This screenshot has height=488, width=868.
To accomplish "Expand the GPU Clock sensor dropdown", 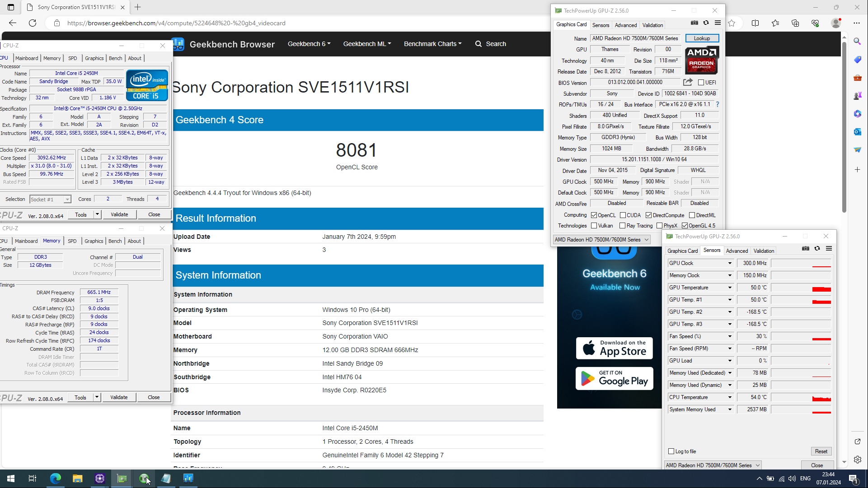I will pyautogui.click(x=729, y=263).
